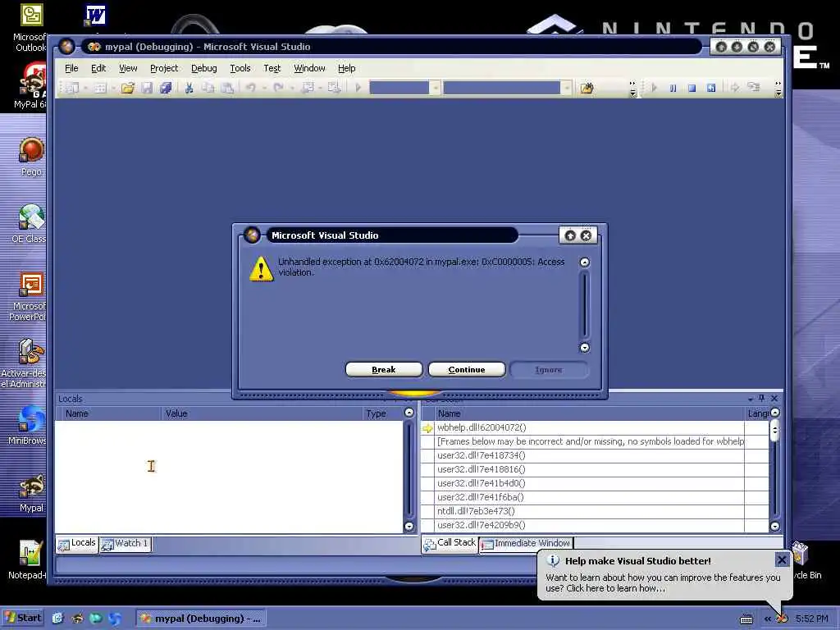The width and height of the screenshot is (840, 630).
Task: Click the Open File folder icon
Action: [127, 88]
